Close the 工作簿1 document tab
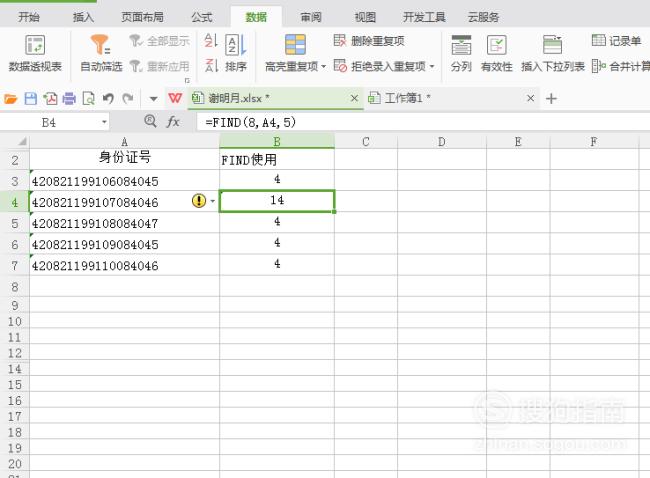 point(530,98)
